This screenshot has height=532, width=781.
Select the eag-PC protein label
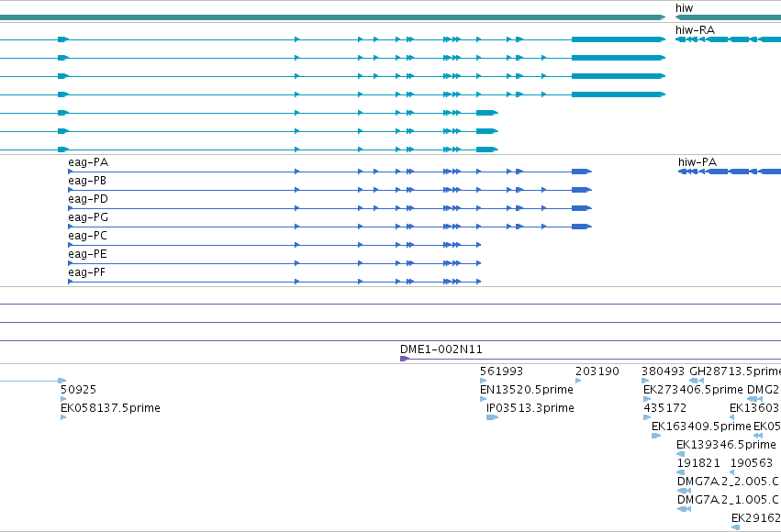click(88, 236)
